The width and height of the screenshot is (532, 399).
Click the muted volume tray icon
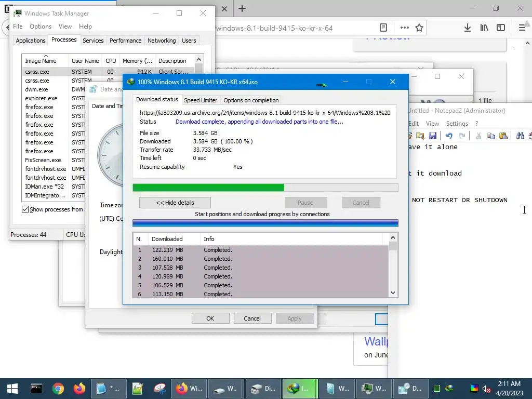(x=486, y=389)
